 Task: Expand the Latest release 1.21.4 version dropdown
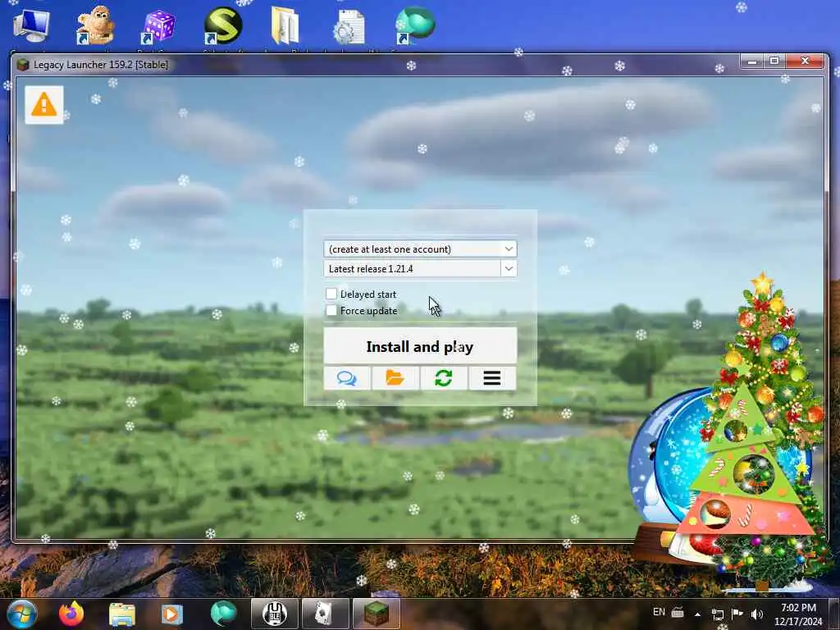click(509, 268)
